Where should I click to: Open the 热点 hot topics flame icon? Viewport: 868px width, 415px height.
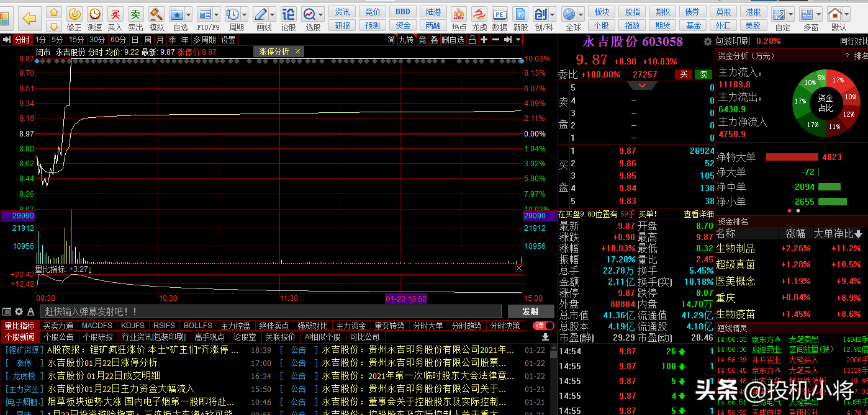coord(459,14)
